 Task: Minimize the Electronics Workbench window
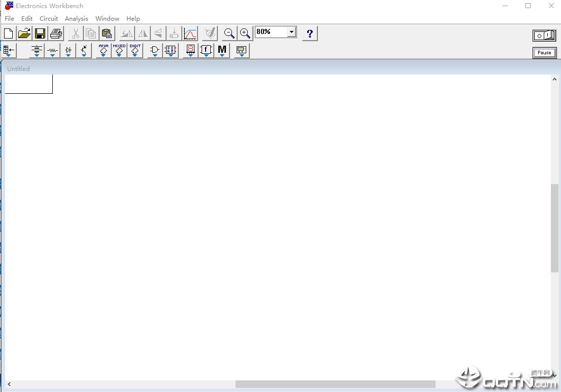click(x=505, y=6)
